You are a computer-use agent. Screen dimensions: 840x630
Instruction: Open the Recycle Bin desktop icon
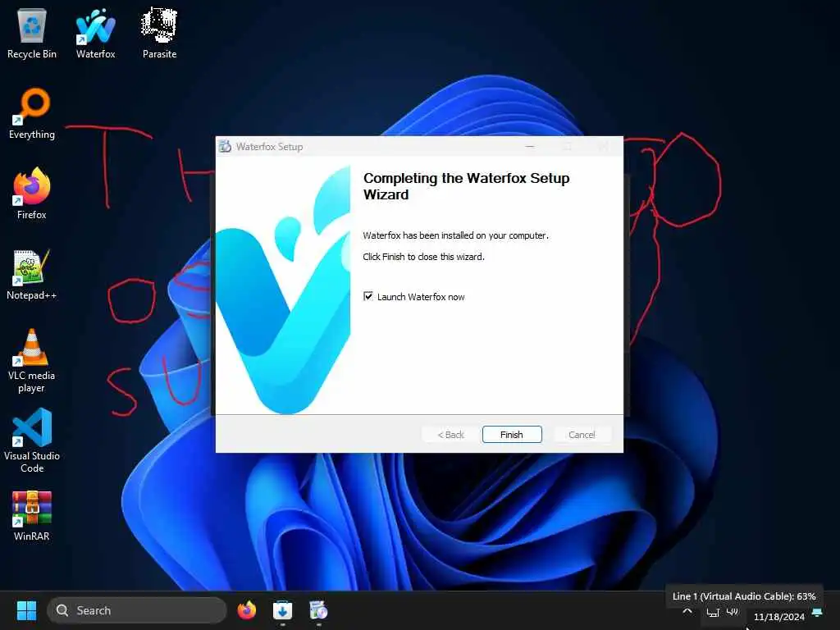pos(32,33)
